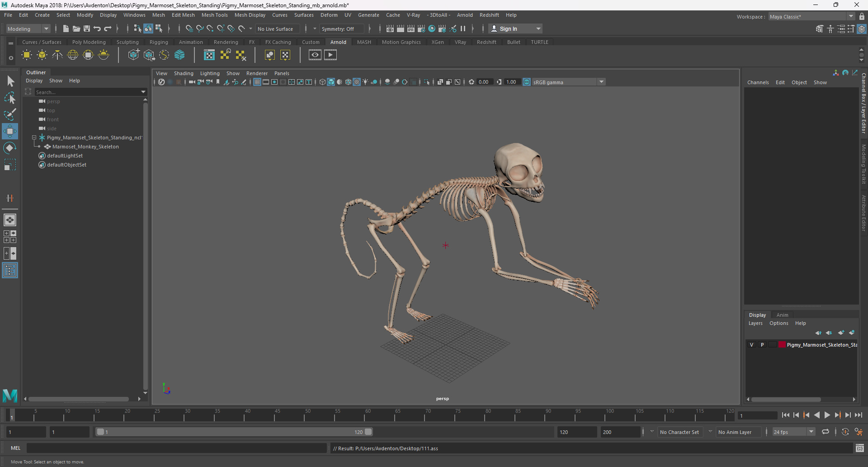Redo the last action
Viewport: 868px width, 467px height.
(108, 29)
